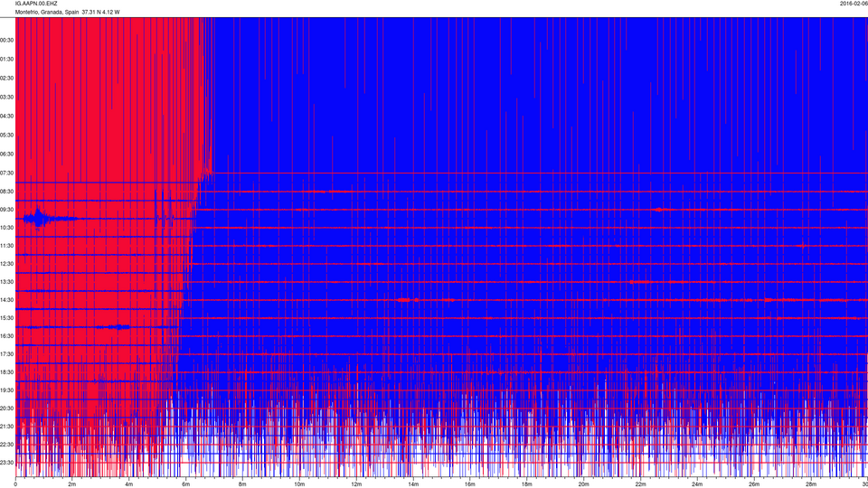This screenshot has width=868, height=488.
Task: Pick the 04:30 time label
Action: [6, 117]
